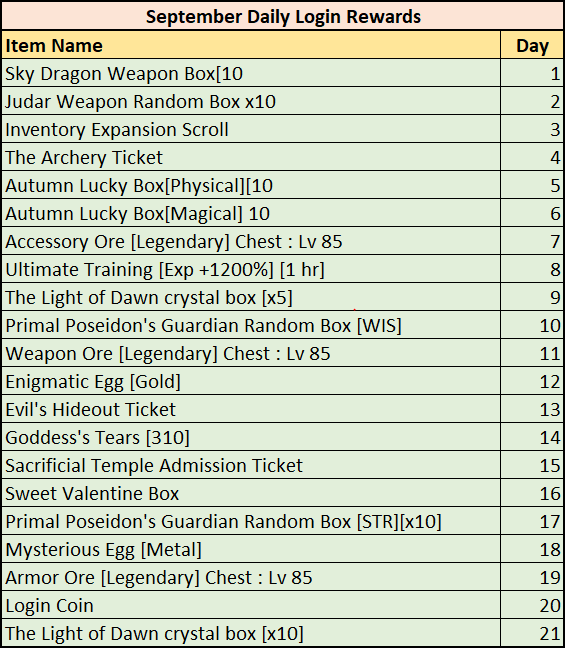Select The Archery Ticket cell
This screenshot has height=648, width=565.
(x=251, y=157)
